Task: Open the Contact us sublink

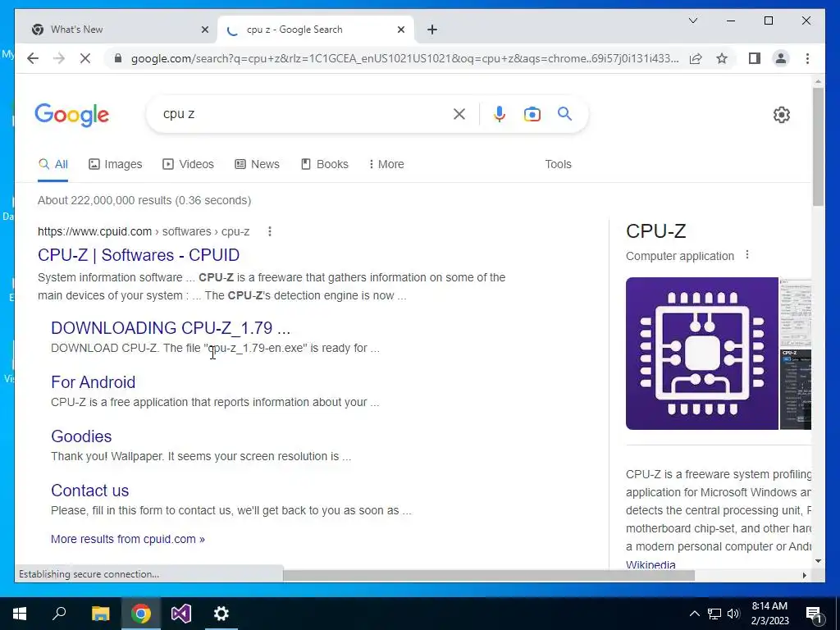Action: click(90, 491)
